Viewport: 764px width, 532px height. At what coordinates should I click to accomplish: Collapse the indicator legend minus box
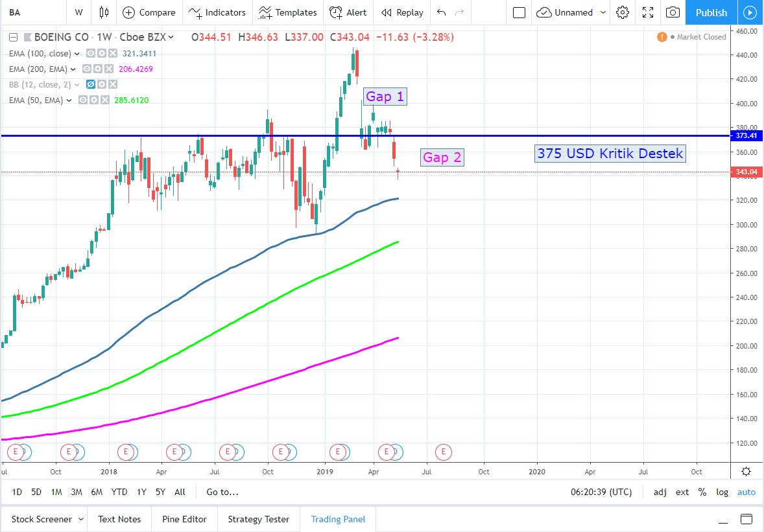pyautogui.click(x=13, y=37)
